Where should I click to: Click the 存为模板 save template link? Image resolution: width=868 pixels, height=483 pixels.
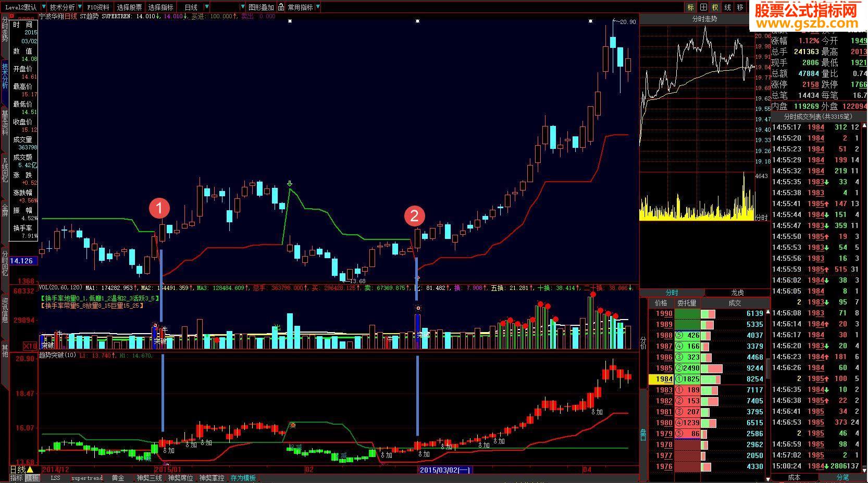coord(243,478)
